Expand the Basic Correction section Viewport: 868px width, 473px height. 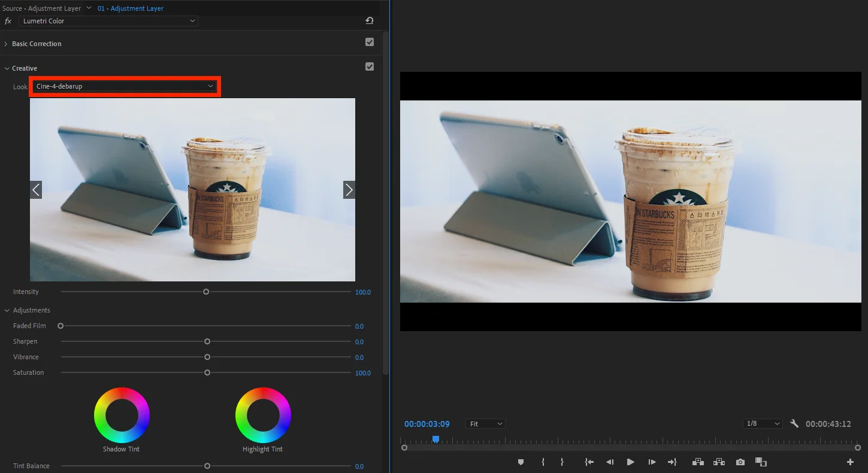(x=6, y=44)
